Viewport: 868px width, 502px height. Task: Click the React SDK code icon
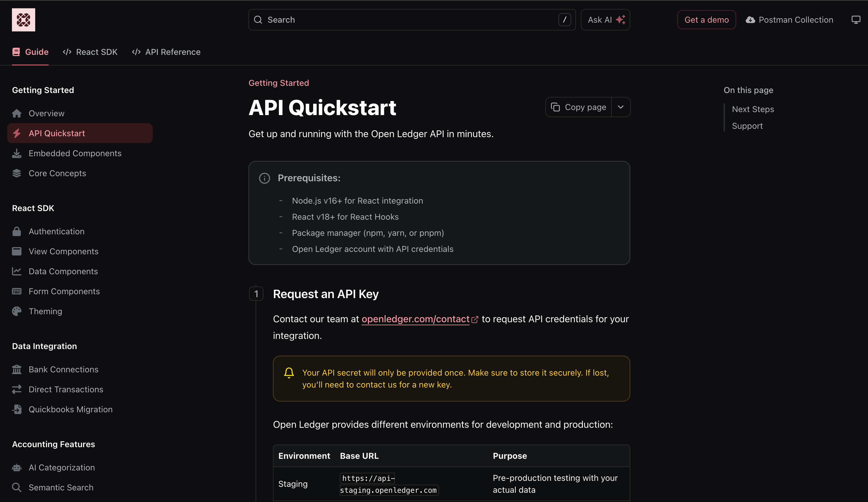click(67, 52)
